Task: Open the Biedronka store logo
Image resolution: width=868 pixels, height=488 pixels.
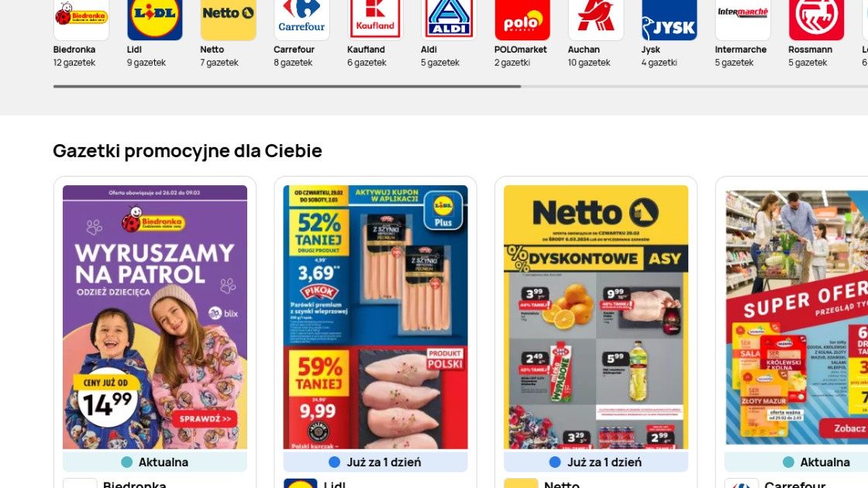Action: tap(81, 19)
